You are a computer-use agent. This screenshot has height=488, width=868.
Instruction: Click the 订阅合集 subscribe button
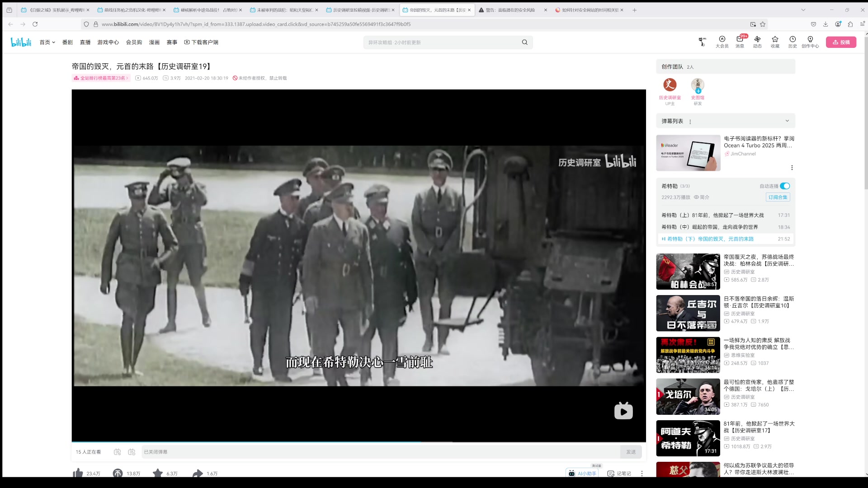tap(778, 197)
